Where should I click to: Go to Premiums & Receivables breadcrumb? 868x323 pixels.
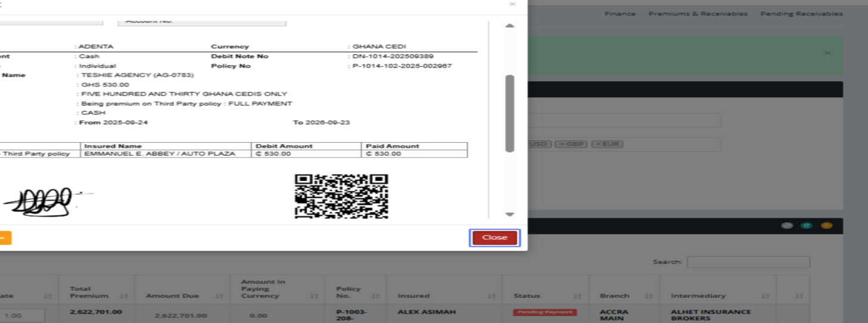click(x=697, y=14)
